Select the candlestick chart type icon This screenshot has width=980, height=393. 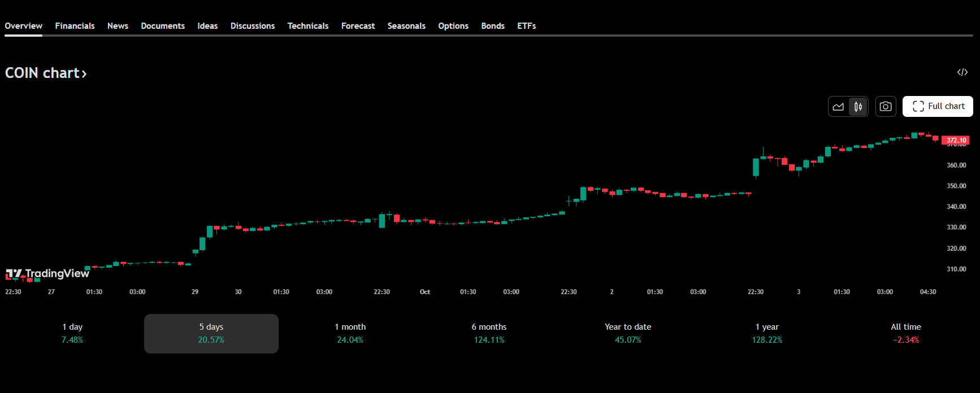point(858,107)
